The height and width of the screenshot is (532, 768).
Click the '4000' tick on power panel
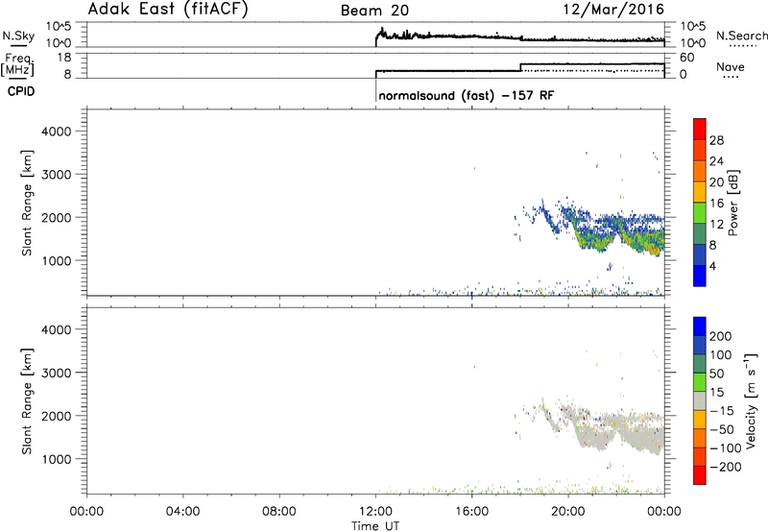(57, 132)
